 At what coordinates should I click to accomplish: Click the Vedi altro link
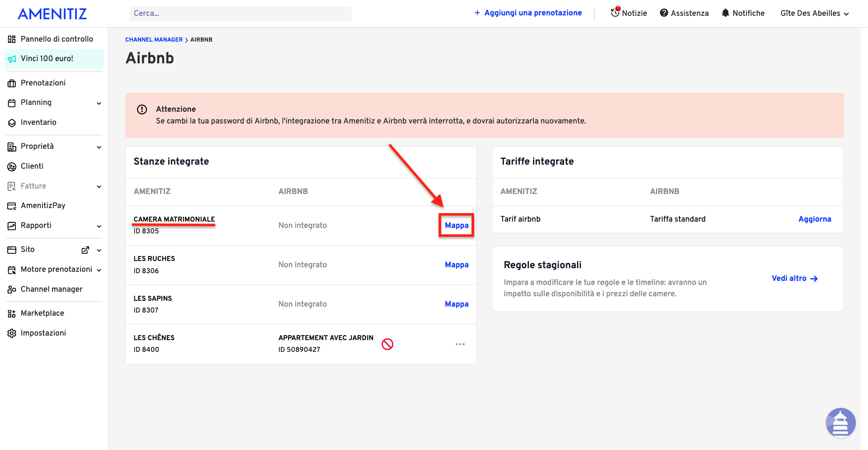(789, 278)
